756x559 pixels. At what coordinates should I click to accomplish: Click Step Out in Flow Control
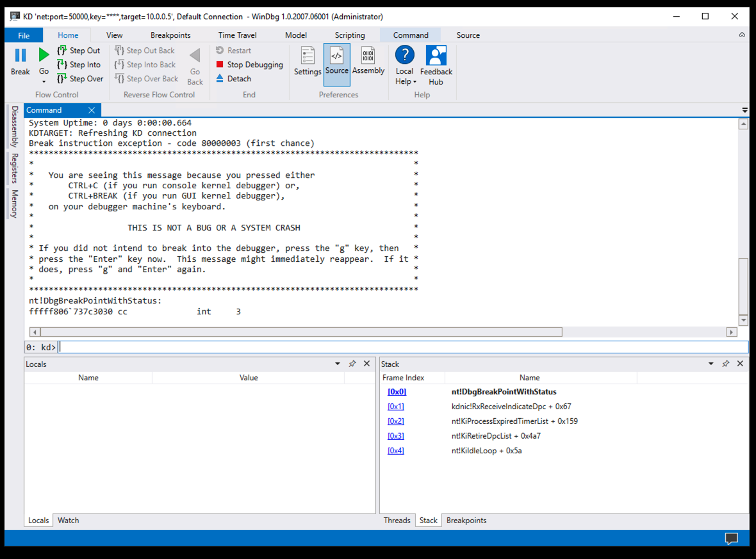click(x=79, y=50)
